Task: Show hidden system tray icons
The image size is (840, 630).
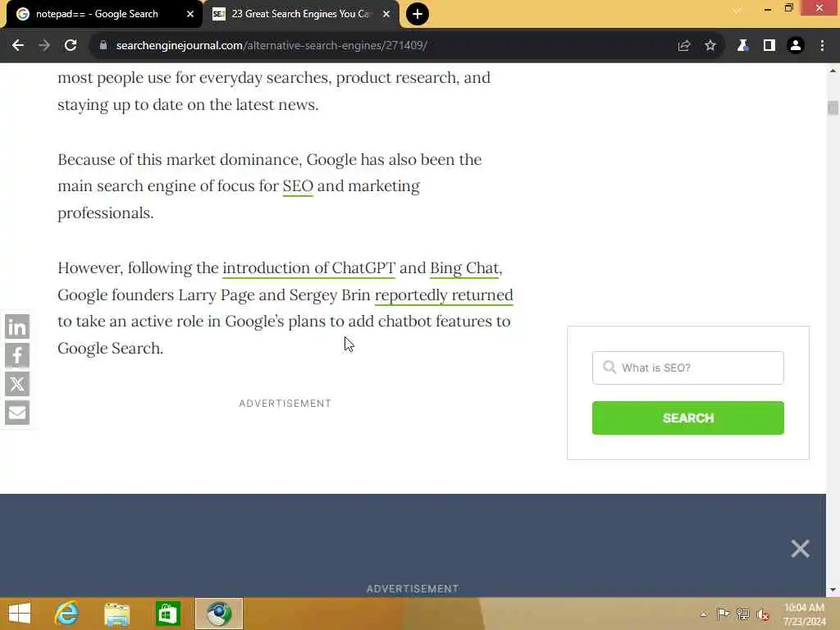Action: click(703, 614)
